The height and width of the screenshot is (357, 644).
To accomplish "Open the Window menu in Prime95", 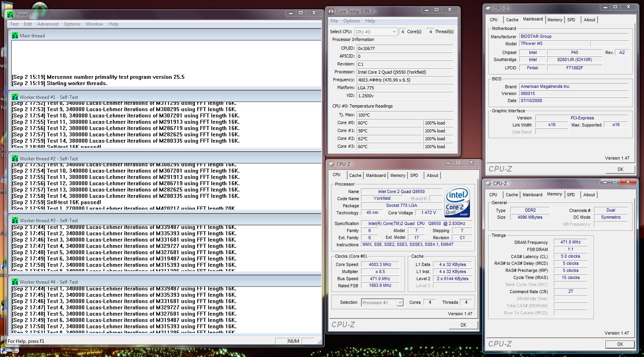I will coord(94,24).
